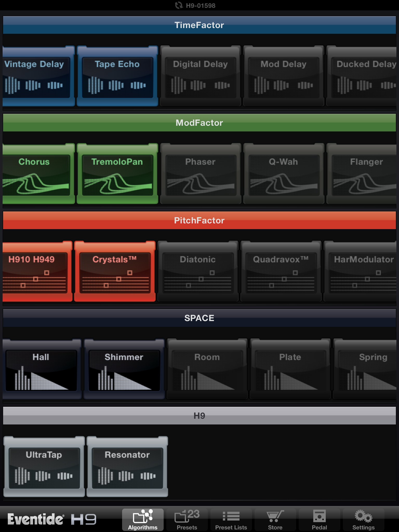399x532 pixels.
Task: Tap the H9-01598 device name
Action: [201, 5]
